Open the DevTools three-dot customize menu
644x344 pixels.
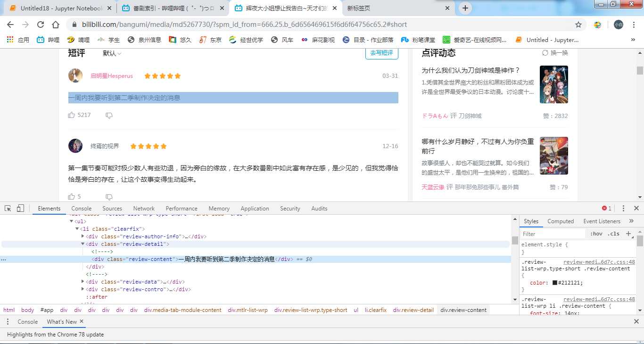click(x=623, y=208)
